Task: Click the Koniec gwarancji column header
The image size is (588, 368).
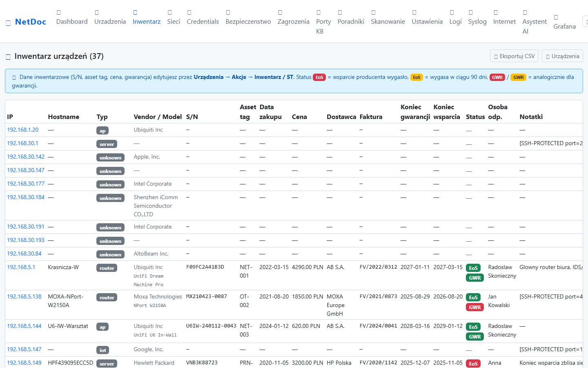Action: tap(415, 112)
